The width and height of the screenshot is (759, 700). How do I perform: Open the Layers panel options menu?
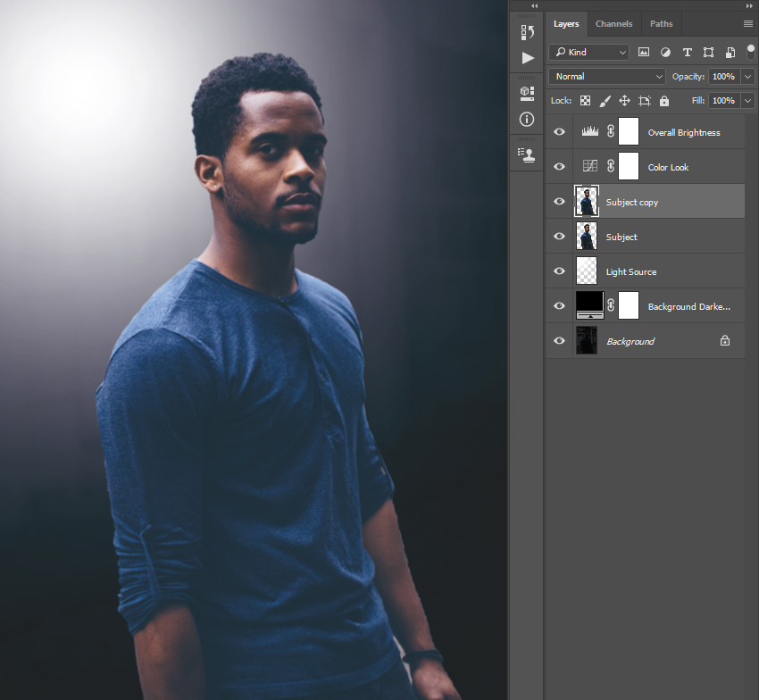tap(747, 24)
